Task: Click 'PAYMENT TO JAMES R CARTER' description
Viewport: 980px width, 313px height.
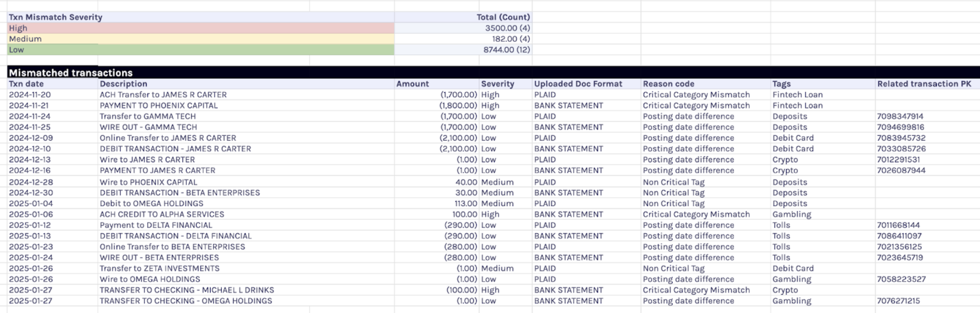Action: click(246, 170)
